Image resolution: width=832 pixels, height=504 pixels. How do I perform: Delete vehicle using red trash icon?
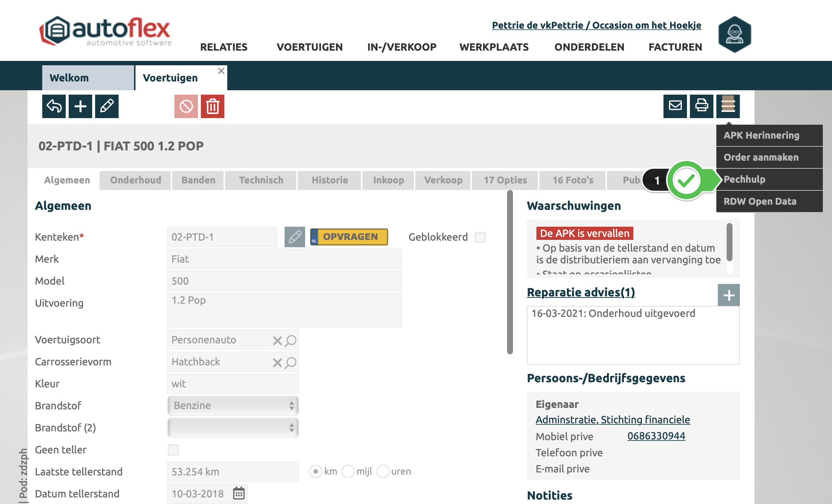[x=213, y=106]
